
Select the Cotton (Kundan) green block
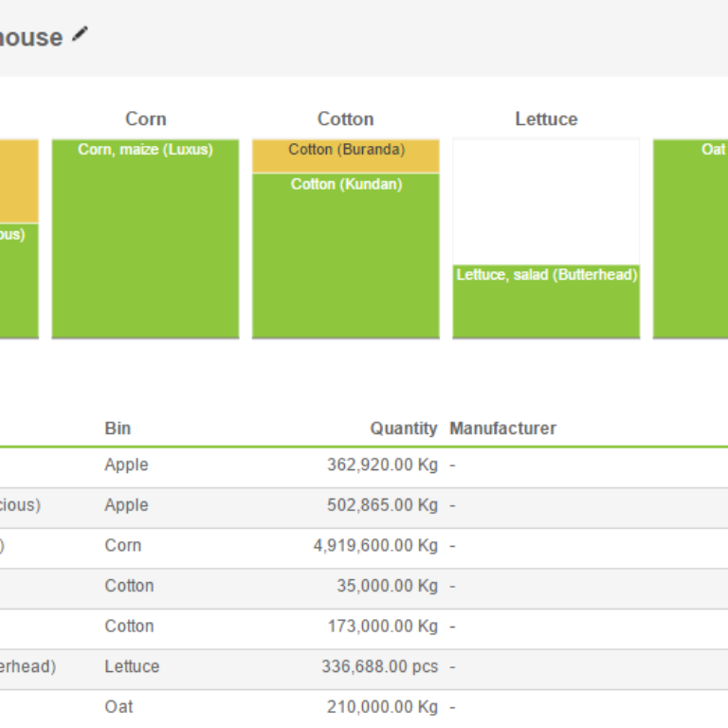[x=346, y=256]
